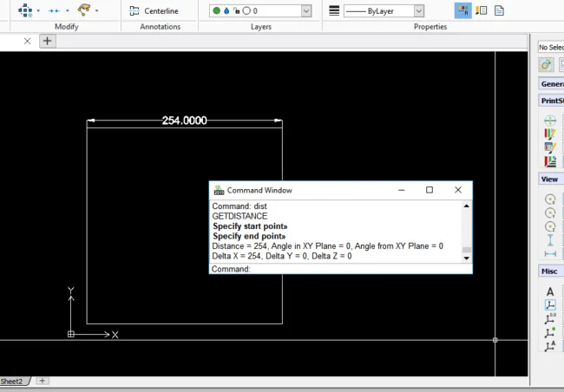
Task: Expand the Modify panel stretch tool arrow
Action: tap(68, 10)
